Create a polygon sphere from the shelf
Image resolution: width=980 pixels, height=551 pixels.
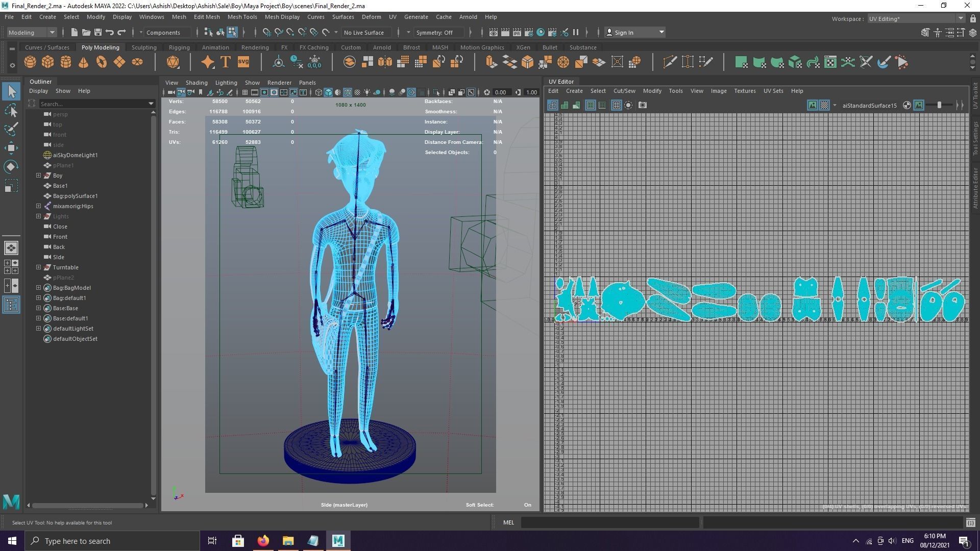click(30, 62)
